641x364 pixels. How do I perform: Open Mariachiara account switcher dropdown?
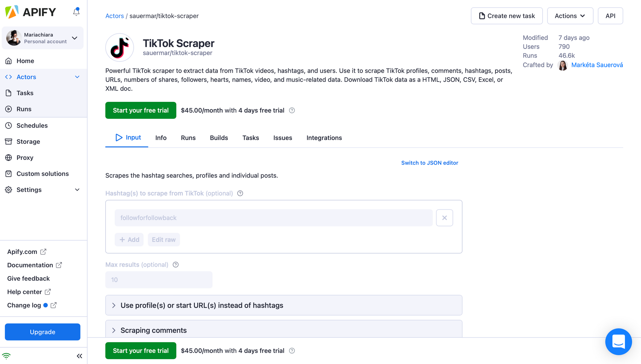[43, 38]
